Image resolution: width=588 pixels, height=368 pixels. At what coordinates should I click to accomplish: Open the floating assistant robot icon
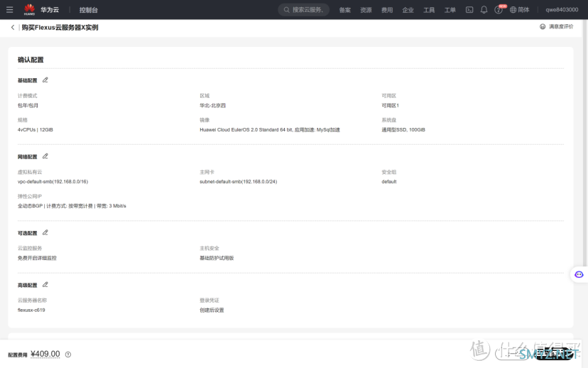[579, 275]
